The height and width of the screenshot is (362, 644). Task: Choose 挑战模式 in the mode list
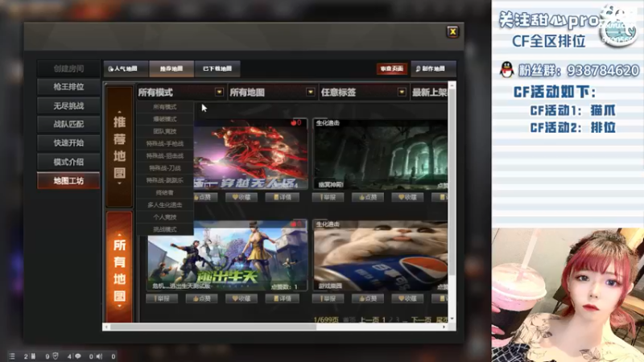(x=165, y=229)
